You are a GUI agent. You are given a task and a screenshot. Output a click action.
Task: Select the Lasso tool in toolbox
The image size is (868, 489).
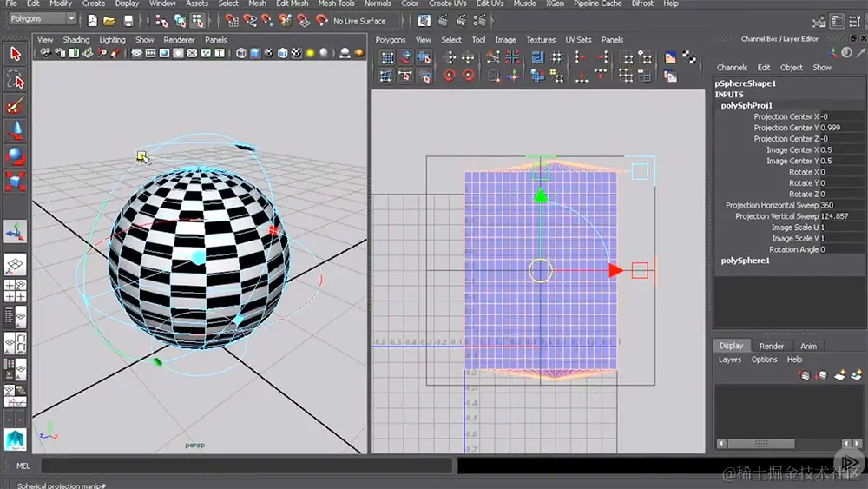pos(15,80)
